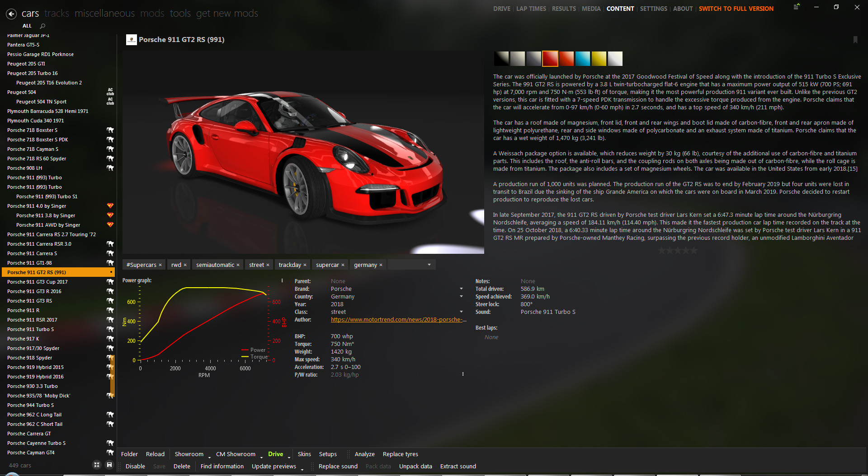Click the red Porsche preview image
This screenshot has height=476, width=868.
303,152
